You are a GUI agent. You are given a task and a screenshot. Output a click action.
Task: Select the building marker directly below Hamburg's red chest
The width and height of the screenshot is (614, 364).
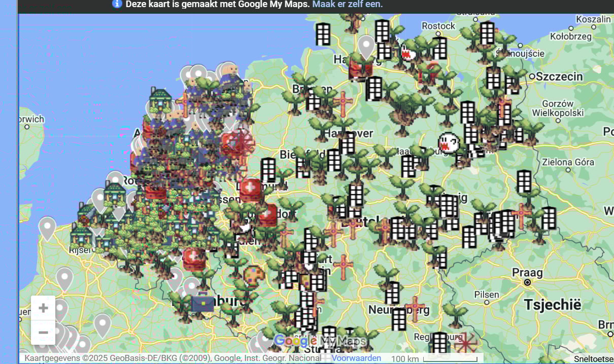point(374,88)
